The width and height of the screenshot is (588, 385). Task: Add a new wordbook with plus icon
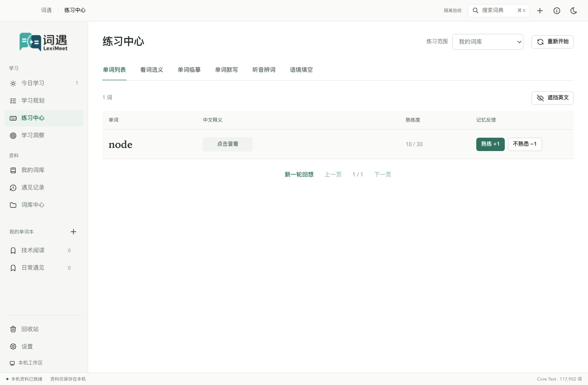tap(73, 232)
